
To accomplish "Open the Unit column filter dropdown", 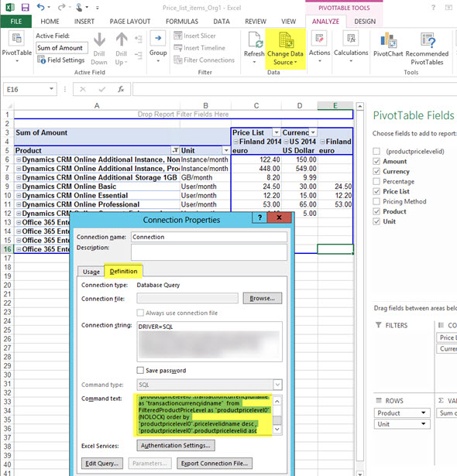I will click(226, 150).
